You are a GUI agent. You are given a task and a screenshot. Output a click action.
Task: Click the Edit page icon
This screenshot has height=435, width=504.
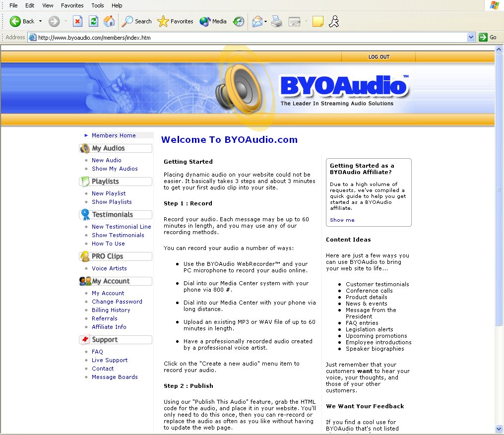pyautogui.click(x=295, y=21)
